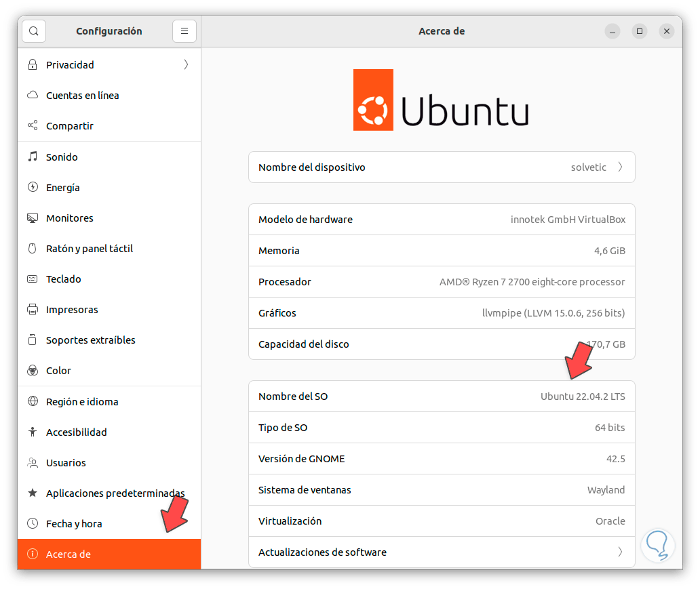Click the Ubuntu logo image
This screenshot has height=589, width=700.
[441, 100]
